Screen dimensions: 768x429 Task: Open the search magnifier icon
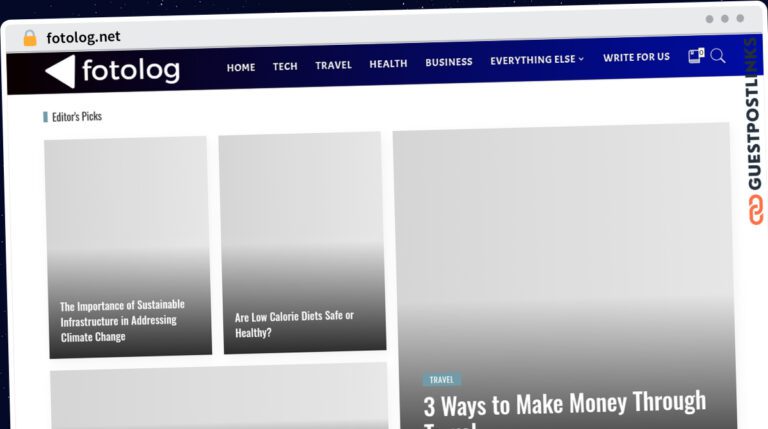coord(718,56)
